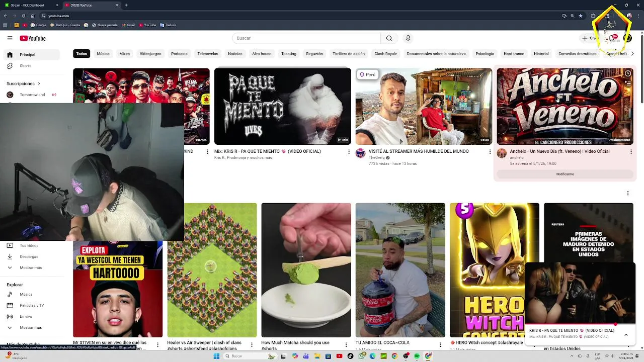Open PA QUE TE MIENTO mix thumbnail
The width and height of the screenshot is (644, 362).
pyautogui.click(x=283, y=106)
